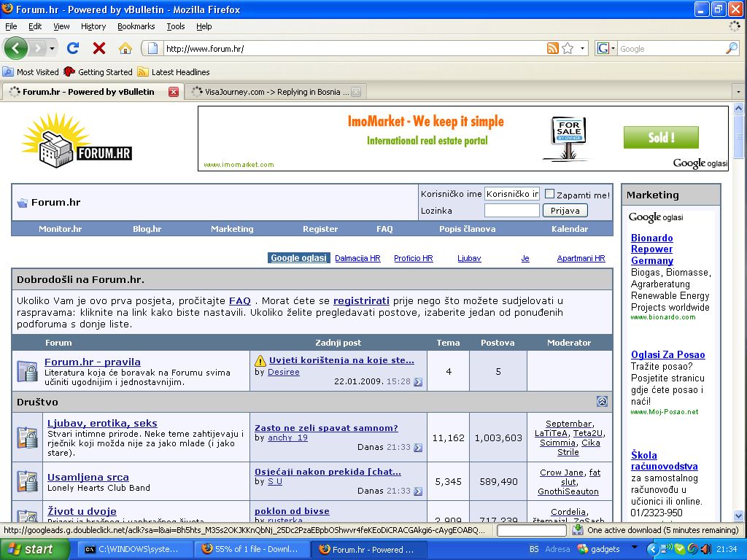Go to last post in Forum.hr - pravila

point(418,382)
